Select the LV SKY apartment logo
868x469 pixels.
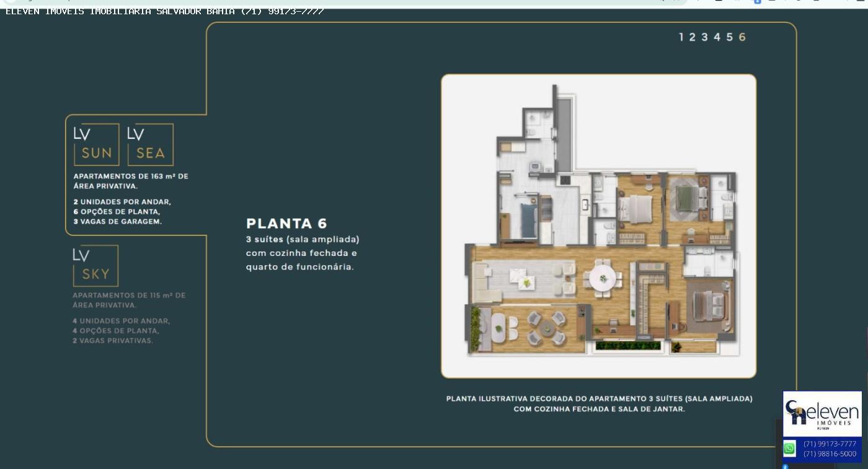tap(95, 266)
